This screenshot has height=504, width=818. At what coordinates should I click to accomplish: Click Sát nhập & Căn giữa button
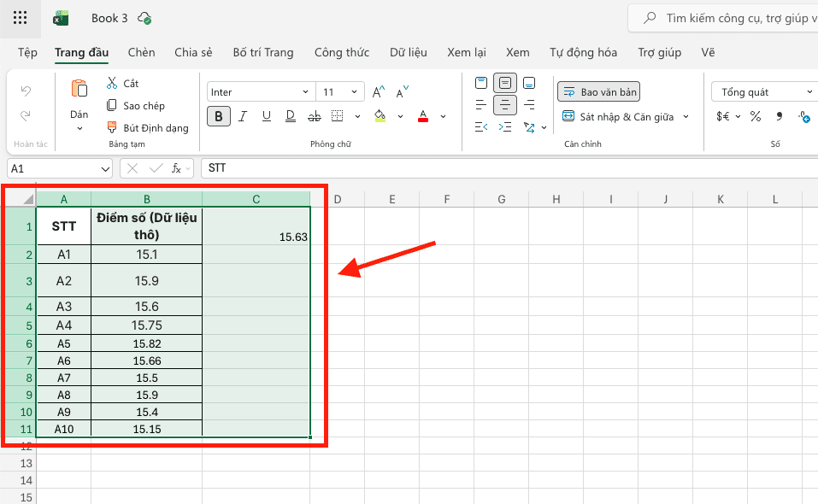[618, 116]
